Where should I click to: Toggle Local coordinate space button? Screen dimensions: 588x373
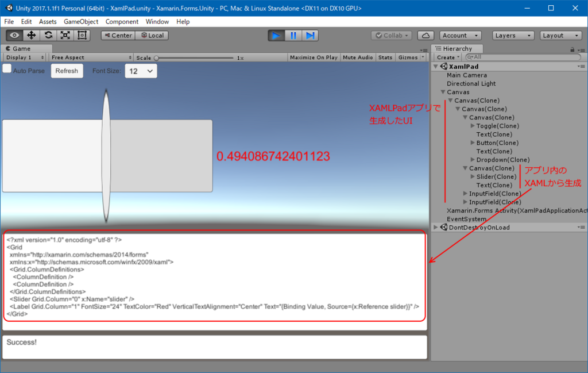[152, 36]
